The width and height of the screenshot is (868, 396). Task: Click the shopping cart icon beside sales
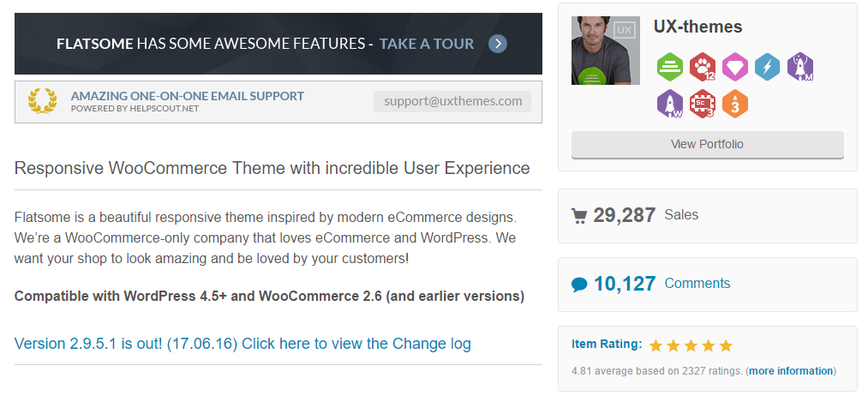pyautogui.click(x=579, y=215)
